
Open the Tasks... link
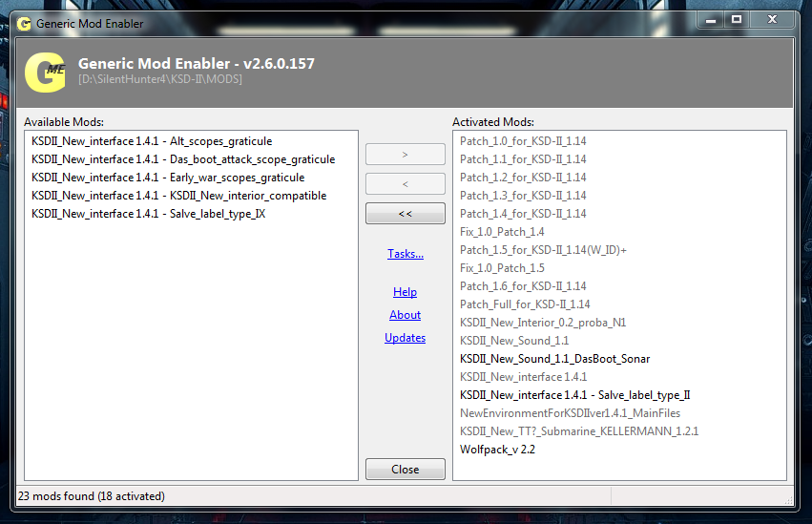click(406, 254)
